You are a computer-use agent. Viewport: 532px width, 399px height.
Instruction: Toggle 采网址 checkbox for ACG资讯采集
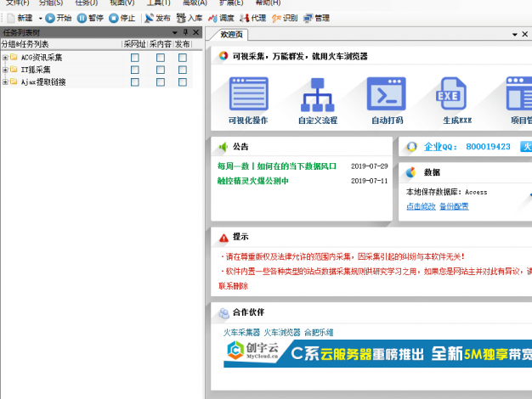point(135,58)
